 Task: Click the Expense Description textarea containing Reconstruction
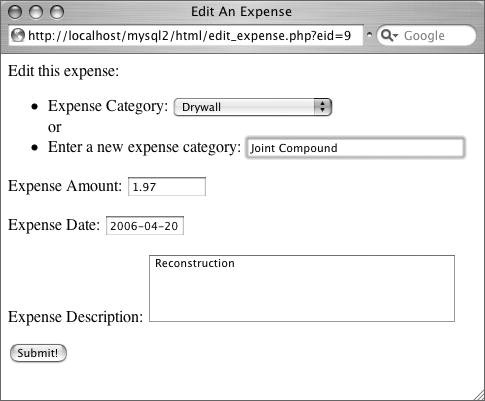(302, 288)
